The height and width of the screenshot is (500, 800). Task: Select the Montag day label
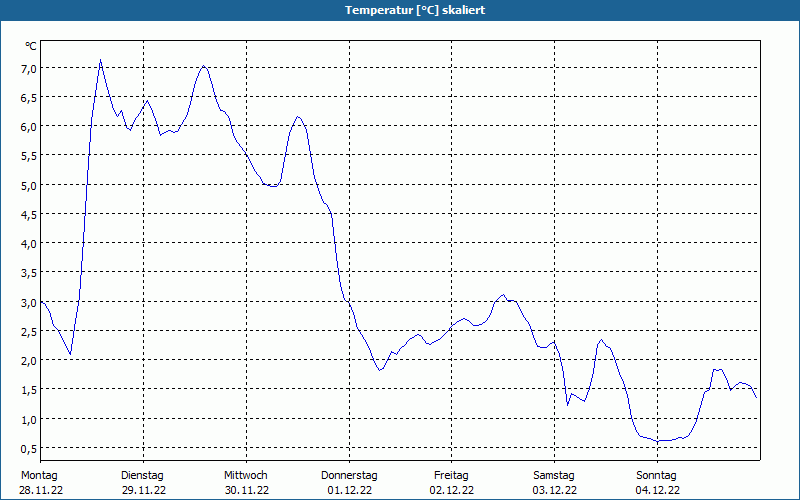point(39,476)
